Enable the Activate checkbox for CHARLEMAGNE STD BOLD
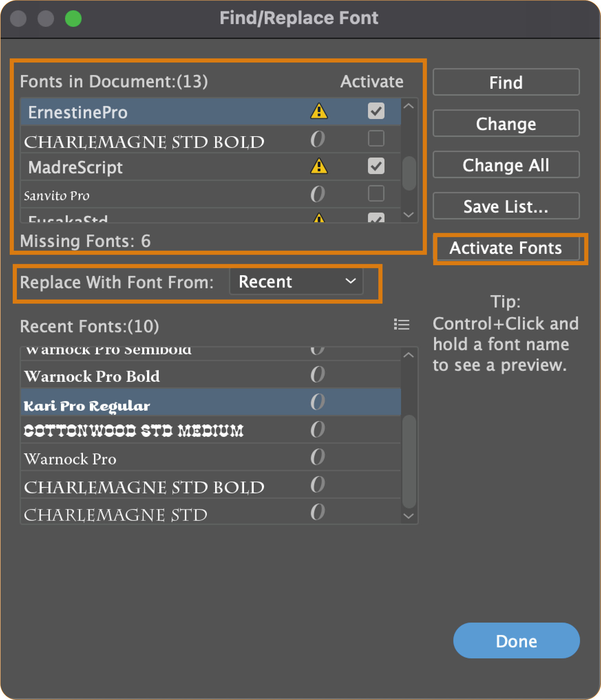This screenshot has height=700, width=601. point(376,139)
